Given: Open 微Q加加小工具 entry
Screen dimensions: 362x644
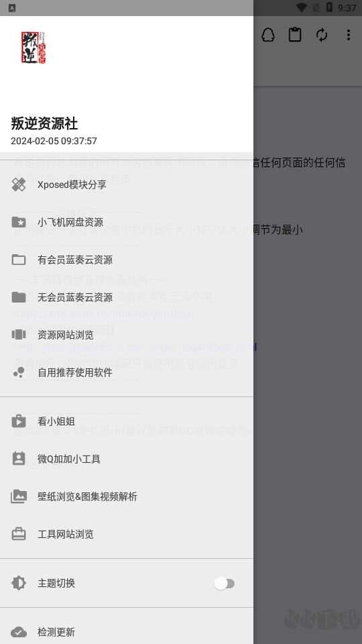Looking at the screenshot, I should 127,459.
